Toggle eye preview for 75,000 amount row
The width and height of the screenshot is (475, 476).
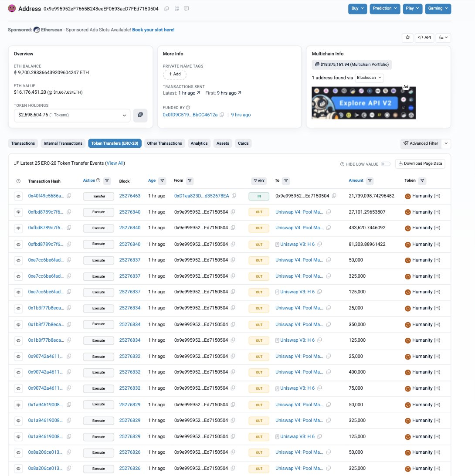18,388
